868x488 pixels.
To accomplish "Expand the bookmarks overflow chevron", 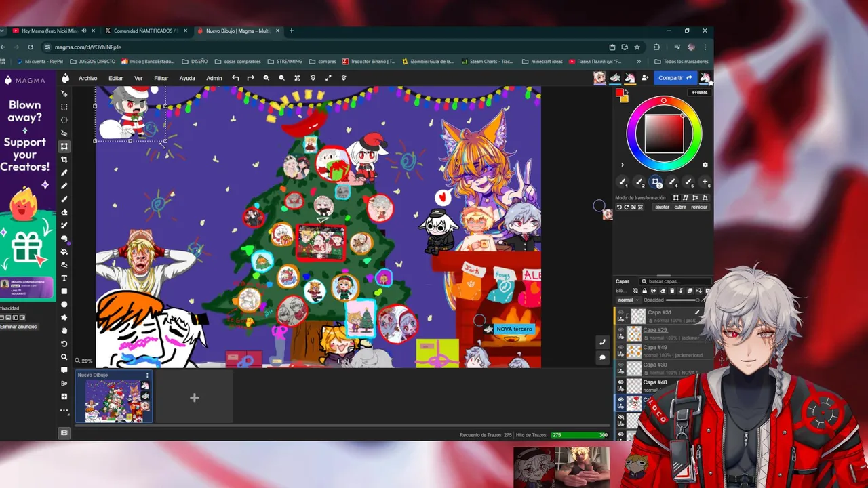I will pos(639,62).
